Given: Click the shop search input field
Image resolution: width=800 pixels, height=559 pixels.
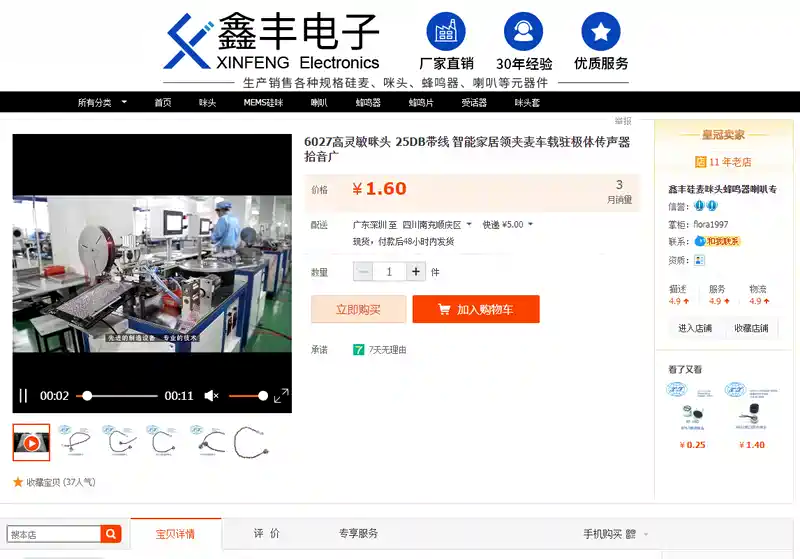Looking at the screenshot, I should pyautogui.click(x=54, y=535).
